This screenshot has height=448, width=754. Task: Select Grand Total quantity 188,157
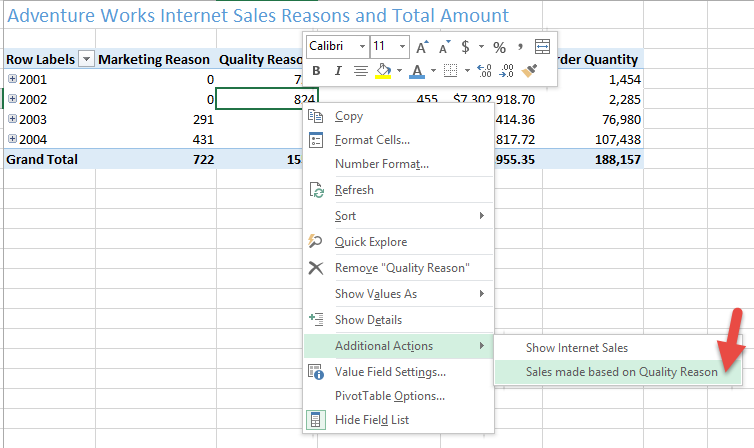(x=593, y=160)
